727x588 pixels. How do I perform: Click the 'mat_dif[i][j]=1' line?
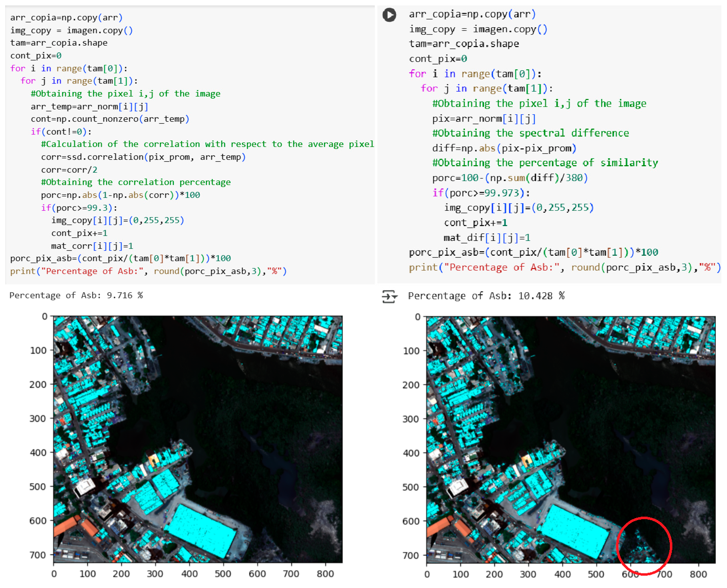pyautogui.click(x=487, y=238)
